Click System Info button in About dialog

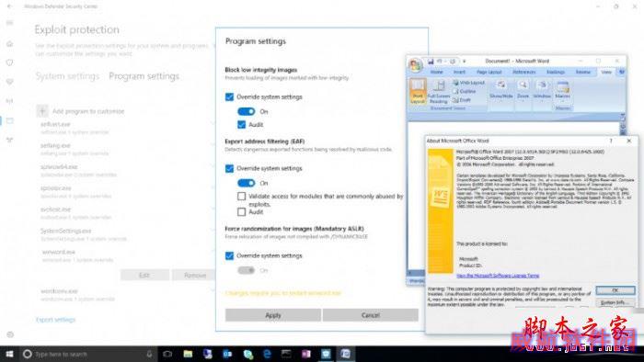pyautogui.click(x=615, y=302)
